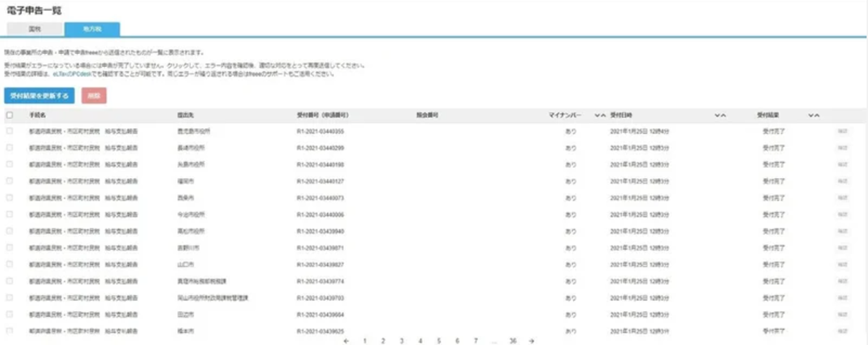Click the blue 受付結果を更新する button

pos(39,96)
